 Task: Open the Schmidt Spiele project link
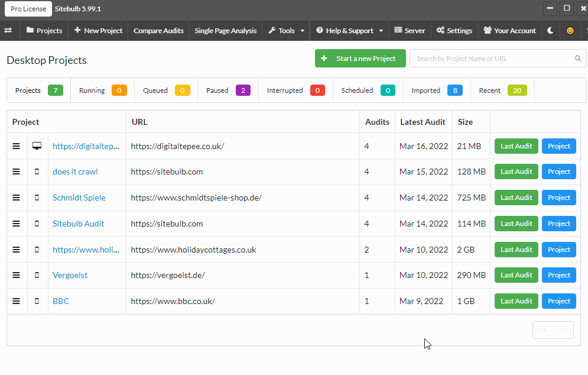coord(79,198)
